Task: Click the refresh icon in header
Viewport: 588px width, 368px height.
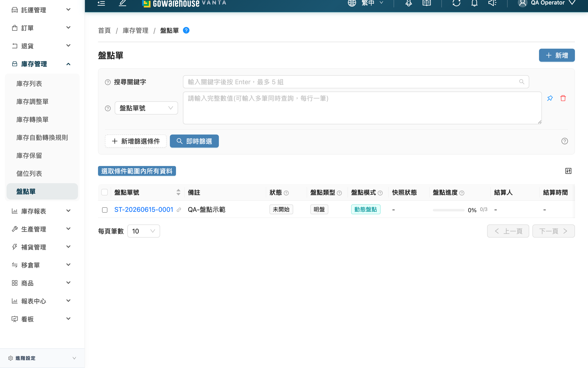Action: 456,3
